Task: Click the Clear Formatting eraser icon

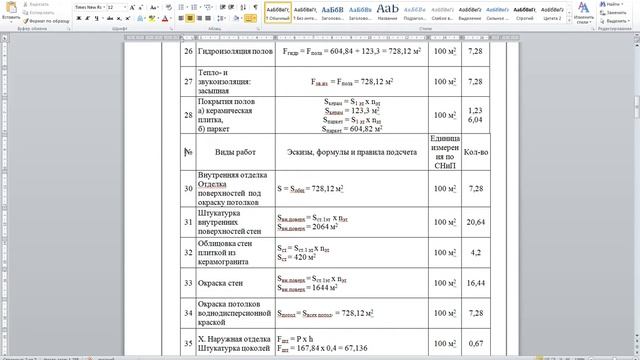Action: pos(169,7)
